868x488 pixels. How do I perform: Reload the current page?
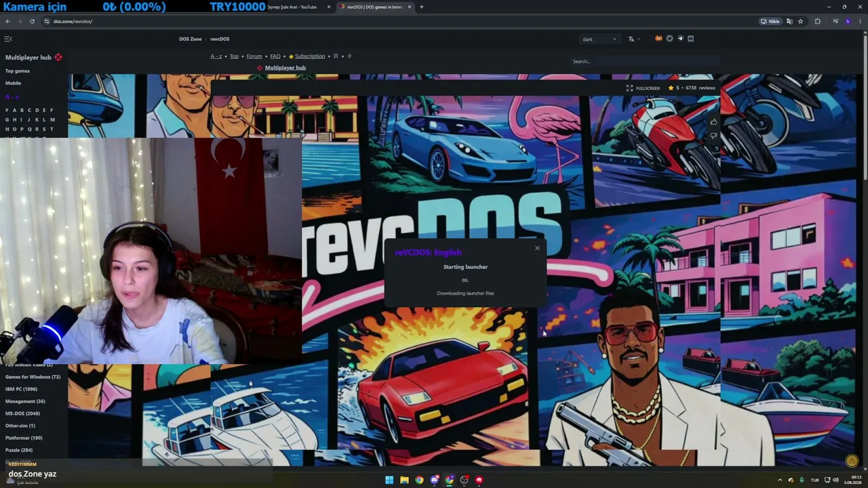(32, 22)
